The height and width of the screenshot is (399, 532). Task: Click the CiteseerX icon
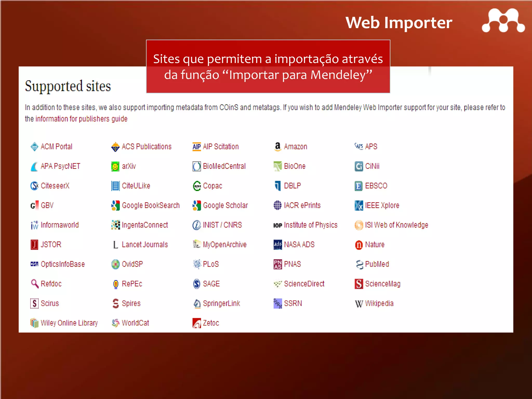(34, 186)
